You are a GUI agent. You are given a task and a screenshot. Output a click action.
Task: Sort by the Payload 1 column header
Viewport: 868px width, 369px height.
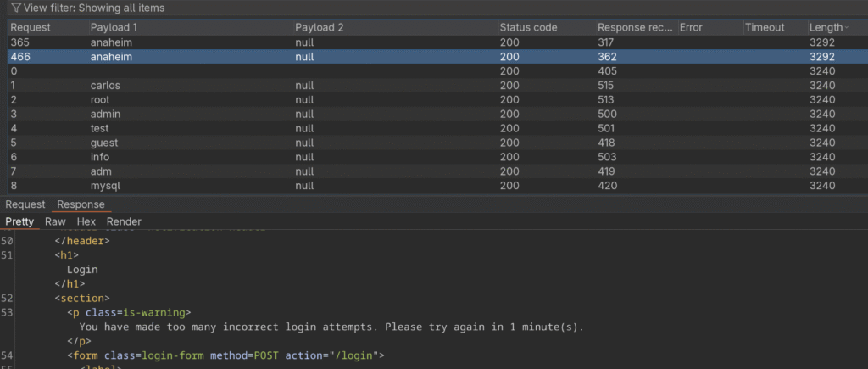pyautogui.click(x=114, y=27)
